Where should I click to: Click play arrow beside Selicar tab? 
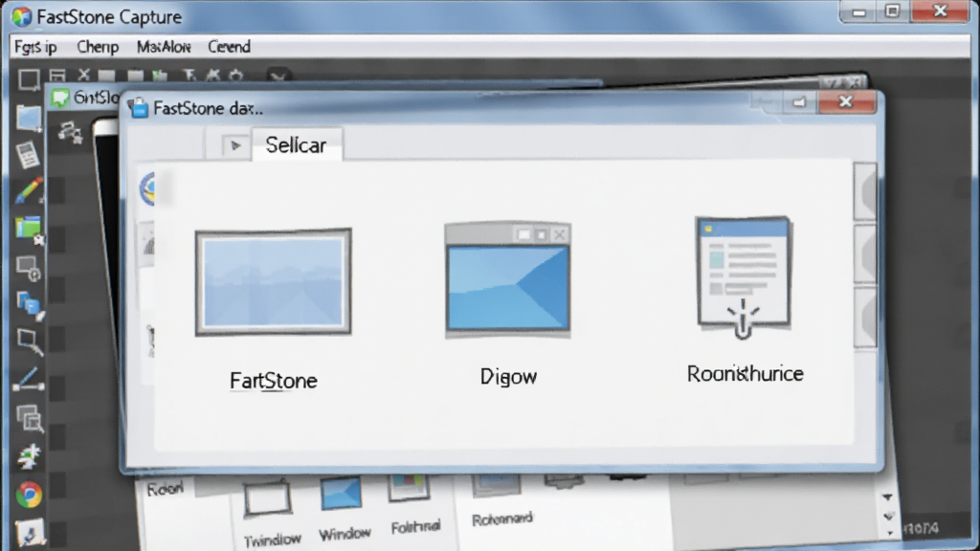pos(235,145)
